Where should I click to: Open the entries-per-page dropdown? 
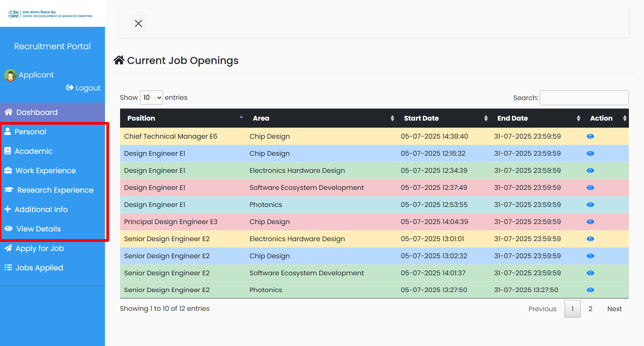[151, 97]
